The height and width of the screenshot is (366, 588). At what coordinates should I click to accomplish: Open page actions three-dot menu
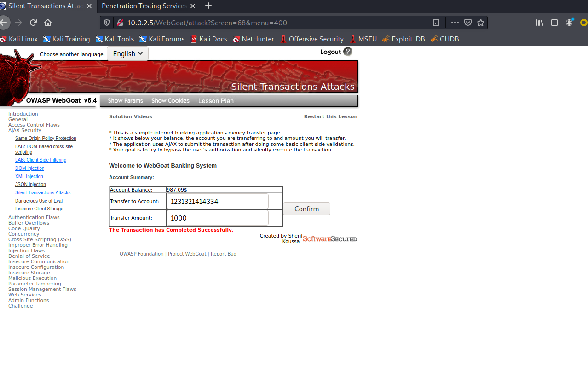[455, 23]
